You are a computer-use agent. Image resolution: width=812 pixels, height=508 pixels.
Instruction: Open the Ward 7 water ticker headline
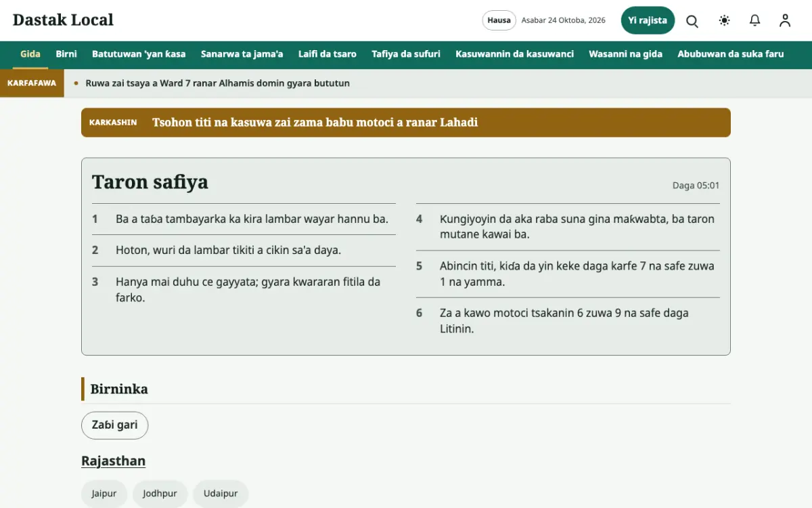(x=218, y=83)
